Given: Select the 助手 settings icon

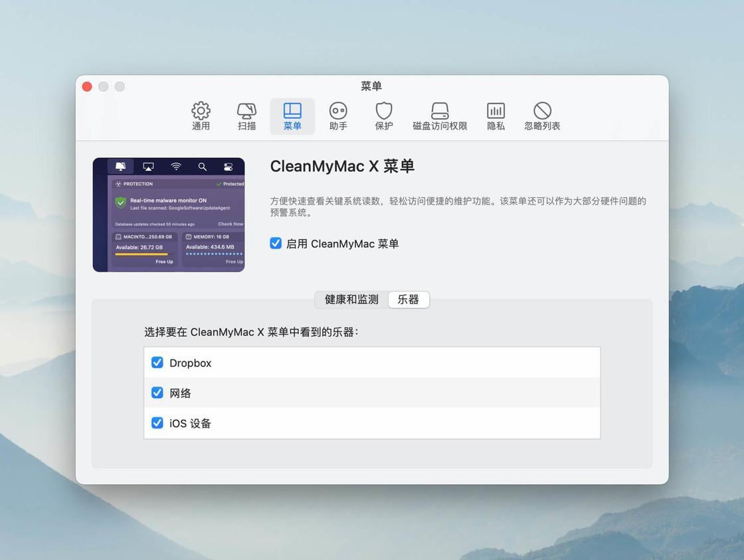Looking at the screenshot, I should 338,116.
